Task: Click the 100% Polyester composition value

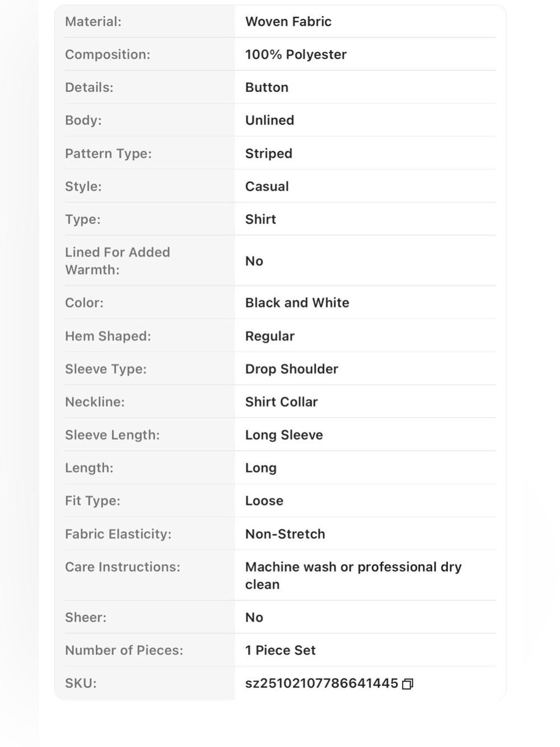Action: pyautogui.click(x=296, y=54)
